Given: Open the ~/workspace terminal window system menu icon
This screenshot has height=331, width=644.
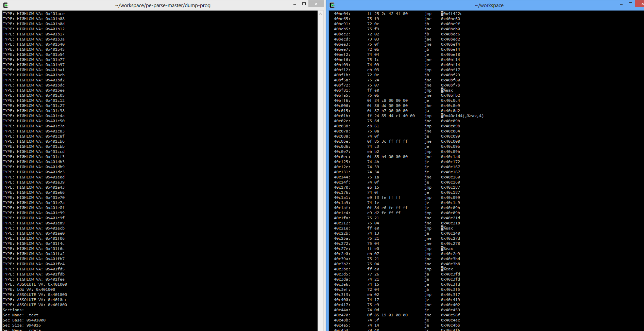Looking at the screenshot, I should tap(332, 5).
